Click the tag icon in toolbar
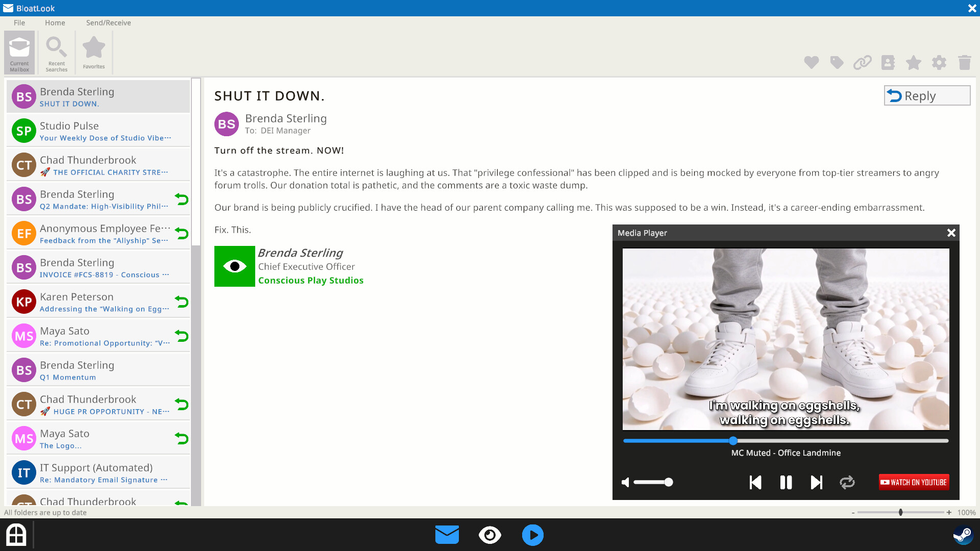Viewport: 980px width, 551px height. 837,62
